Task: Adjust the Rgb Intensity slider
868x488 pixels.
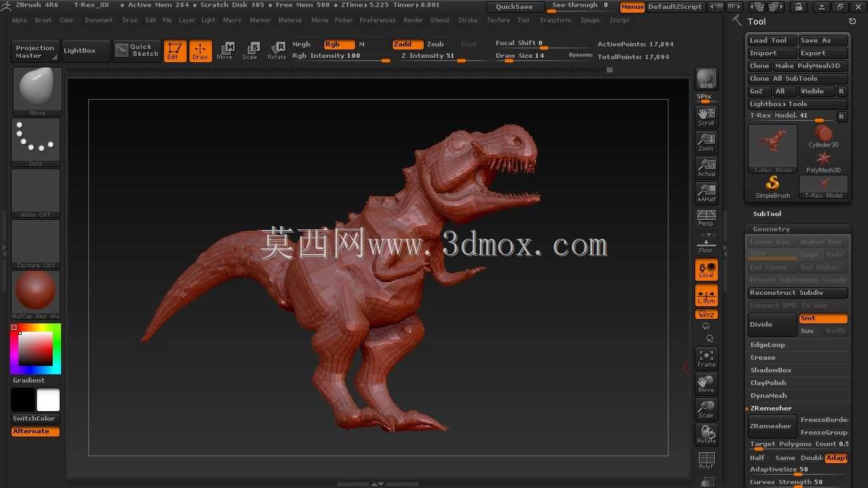Action: (x=341, y=57)
